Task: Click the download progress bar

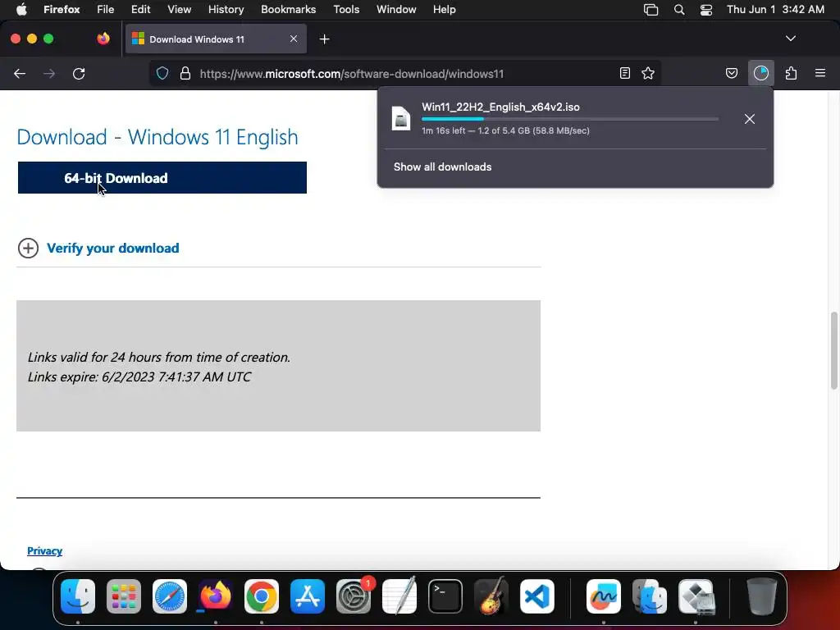Action: point(570,119)
